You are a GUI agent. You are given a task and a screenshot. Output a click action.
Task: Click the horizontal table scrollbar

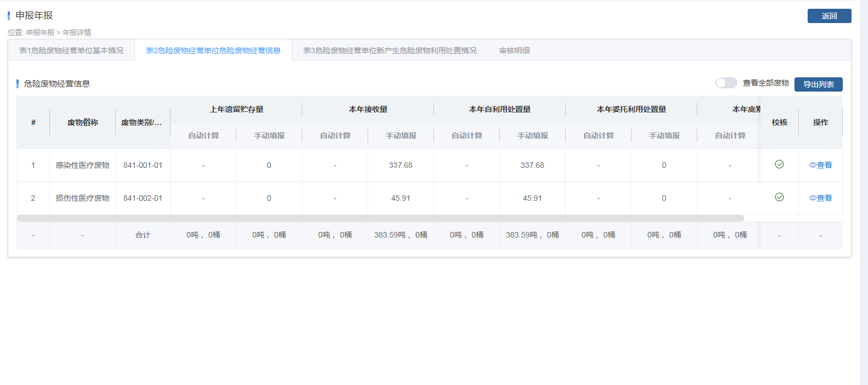coord(380,218)
